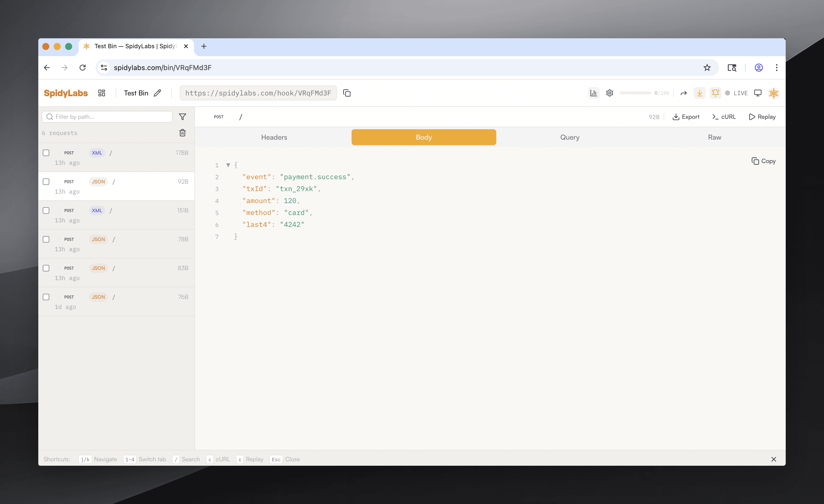The height and width of the screenshot is (504, 824).
Task: Replay the selected POST request
Action: click(x=763, y=117)
